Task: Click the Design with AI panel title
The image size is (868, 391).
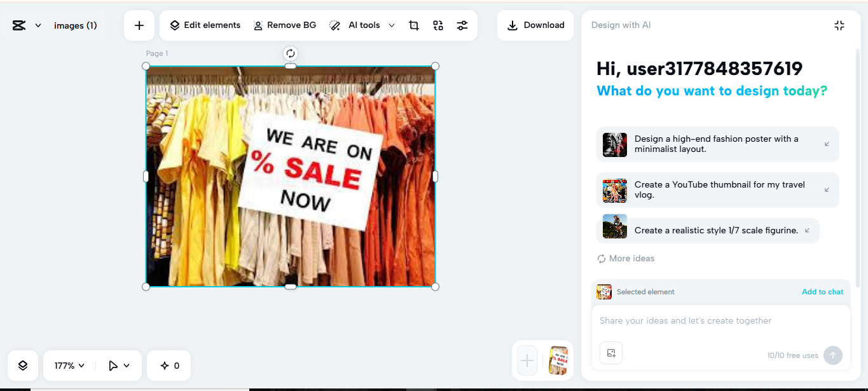Action: [x=621, y=25]
